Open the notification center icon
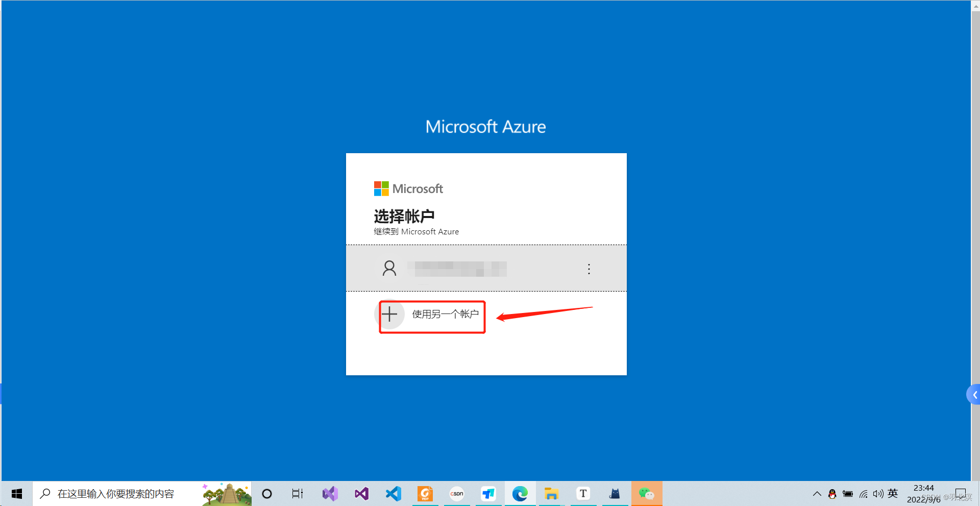Image resolution: width=980 pixels, height=506 pixels. [x=961, y=494]
